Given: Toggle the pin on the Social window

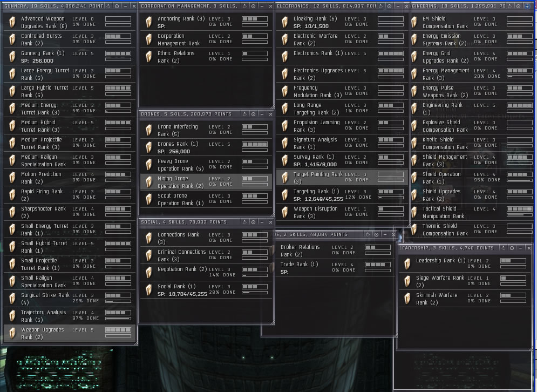Looking at the screenshot, I should click(254, 222).
